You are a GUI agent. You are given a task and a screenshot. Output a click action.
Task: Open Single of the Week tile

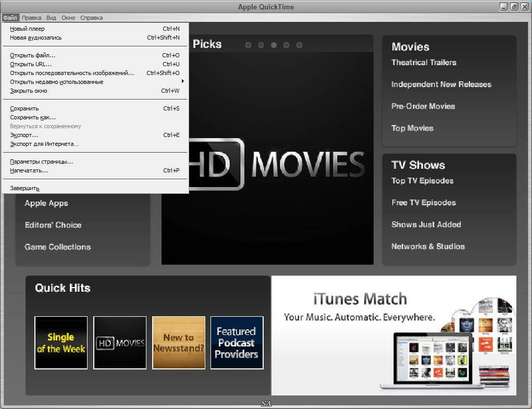point(61,342)
